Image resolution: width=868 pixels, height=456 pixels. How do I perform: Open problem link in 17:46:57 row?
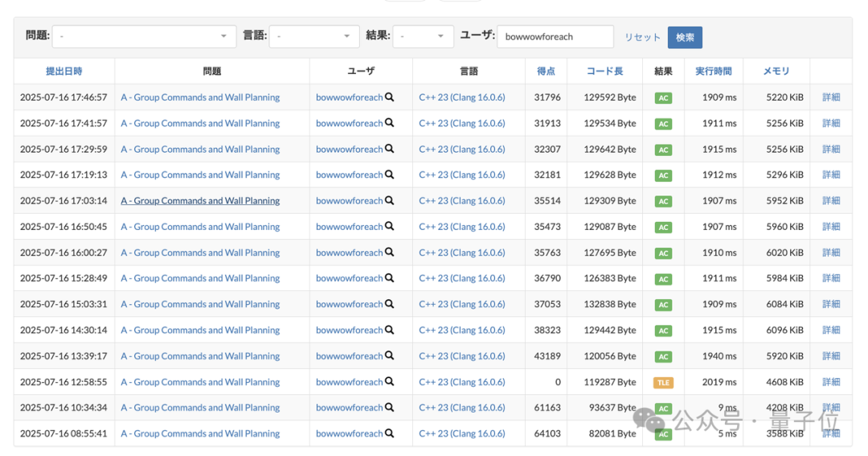pos(200,97)
